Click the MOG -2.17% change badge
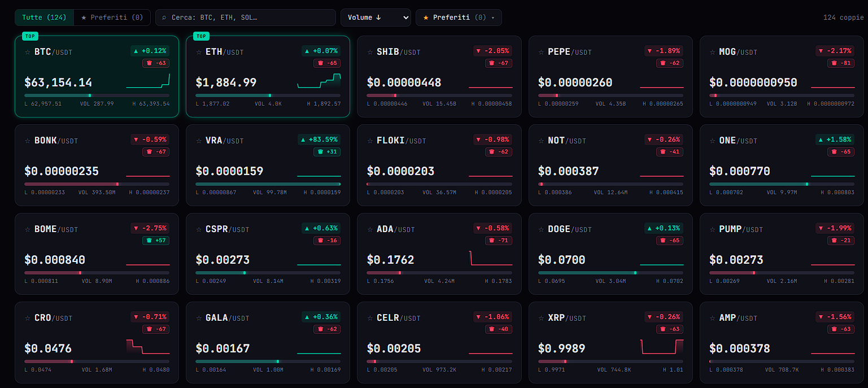This screenshot has height=388, width=868. click(835, 51)
